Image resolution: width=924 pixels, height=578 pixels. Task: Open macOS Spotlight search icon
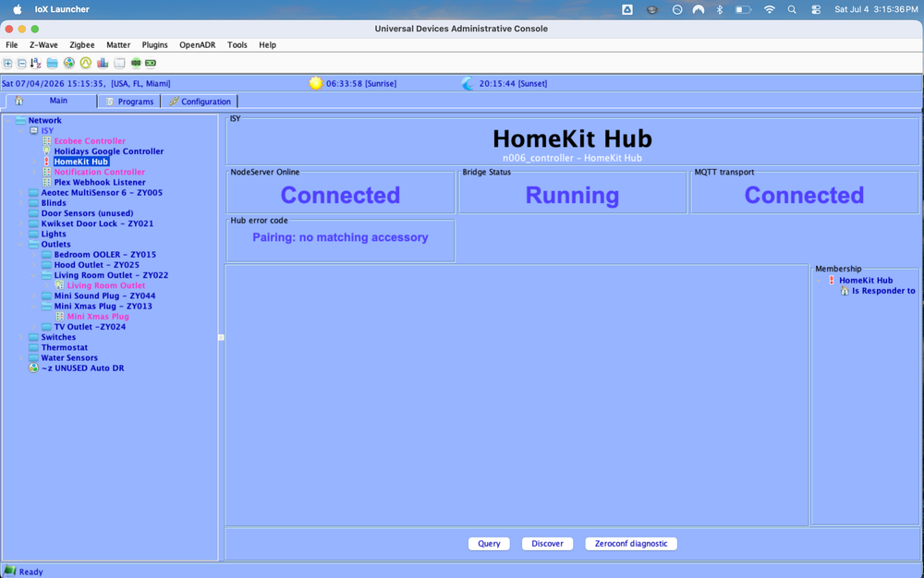[x=792, y=9]
